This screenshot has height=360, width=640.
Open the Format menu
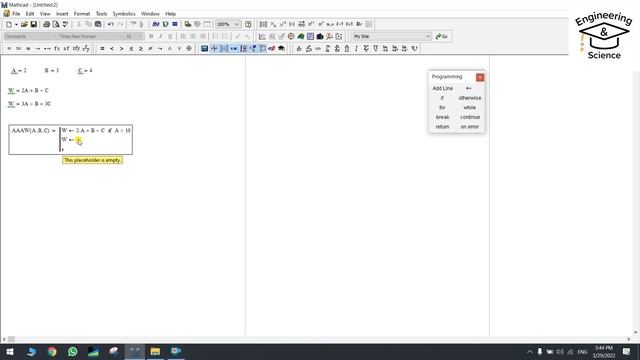[x=82, y=14]
